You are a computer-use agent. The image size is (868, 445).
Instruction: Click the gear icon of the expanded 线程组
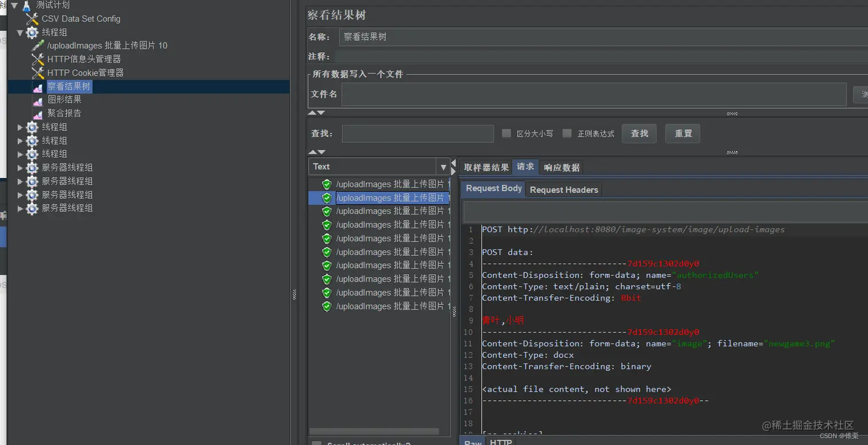coord(32,33)
